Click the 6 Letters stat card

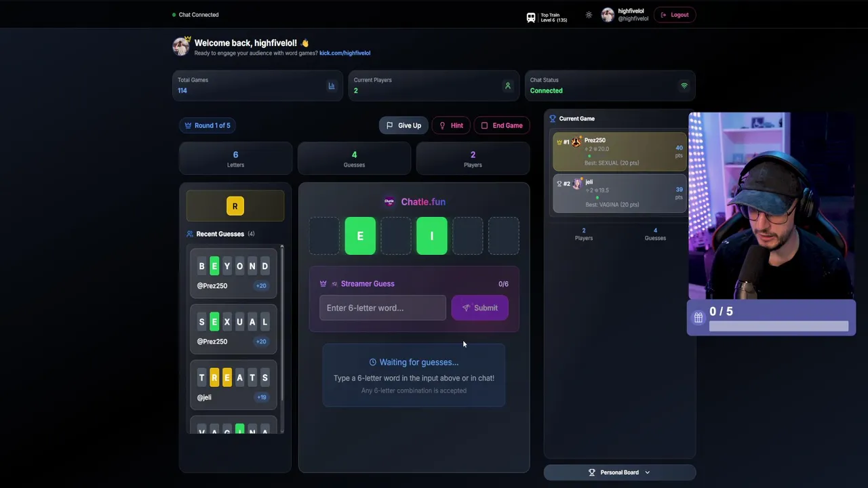235,159
